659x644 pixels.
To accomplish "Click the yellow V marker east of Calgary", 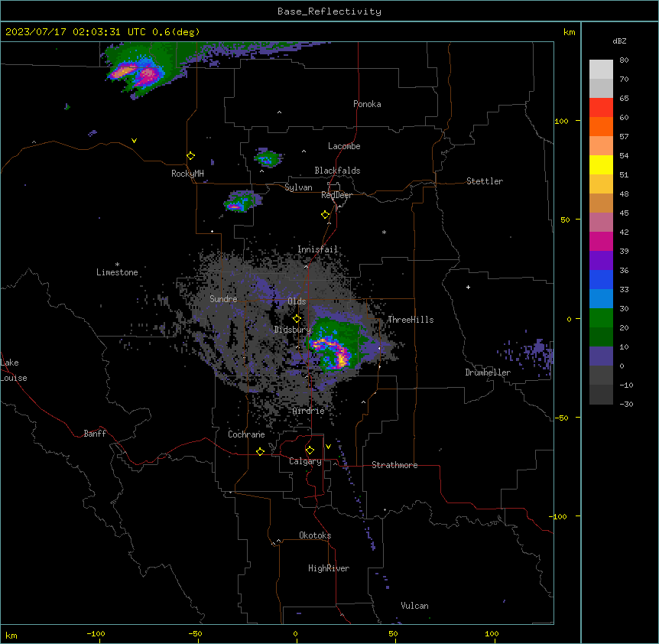I will point(328,447).
